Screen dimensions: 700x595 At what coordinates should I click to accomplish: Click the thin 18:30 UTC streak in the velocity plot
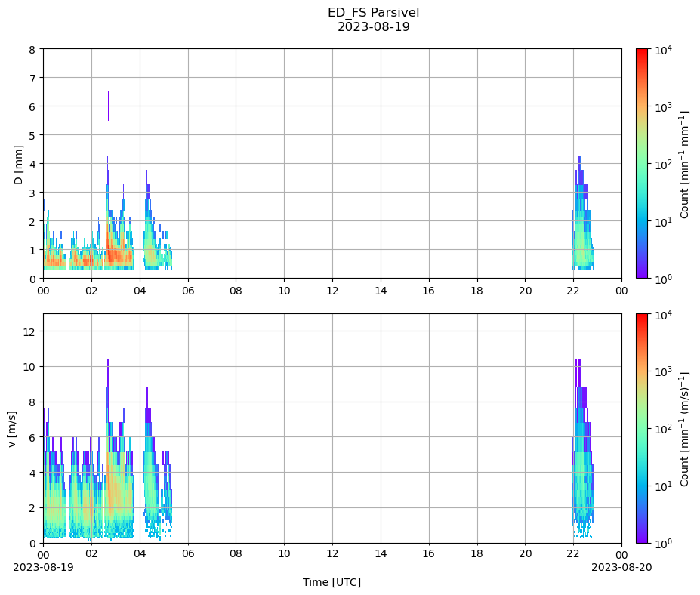point(489,509)
